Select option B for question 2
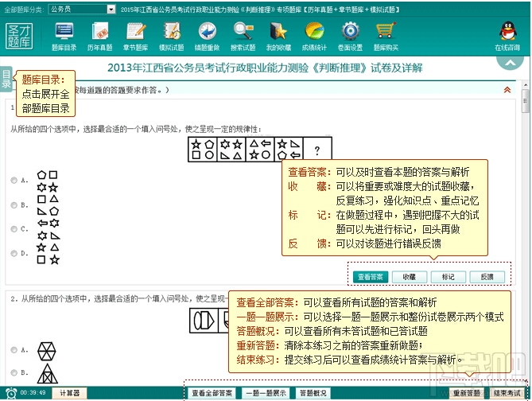Viewport: 532px width, 401px height. pyautogui.click(x=14, y=373)
